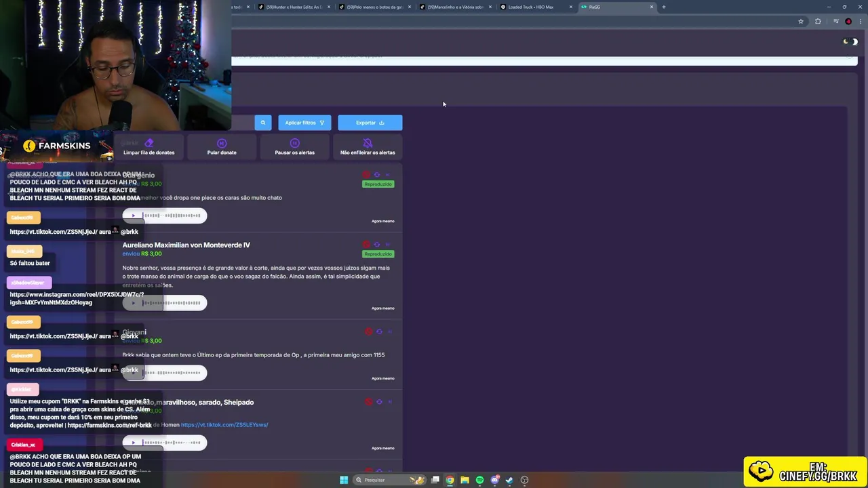
Task: Open Spotify from the taskbar
Action: click(479, 480)
